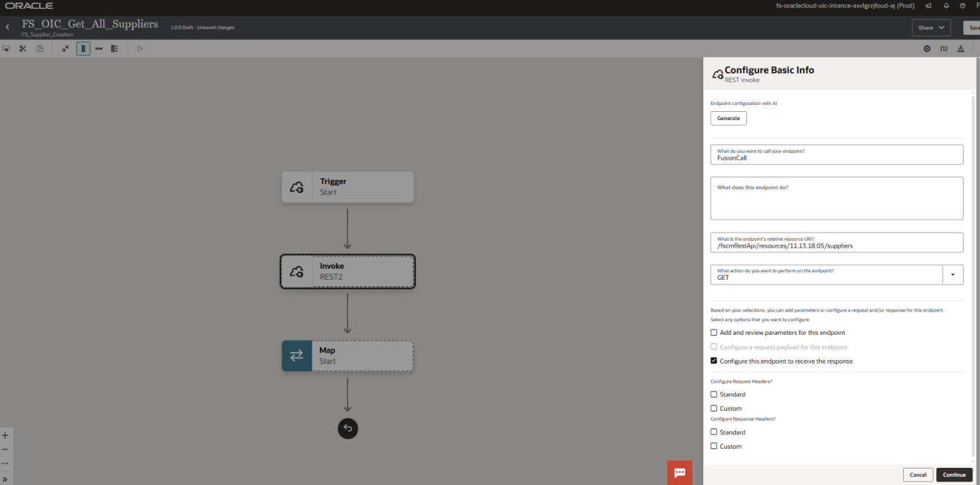
Task: Click the Oracle logo
Action: pyautogui.click(x=29, y=5)
